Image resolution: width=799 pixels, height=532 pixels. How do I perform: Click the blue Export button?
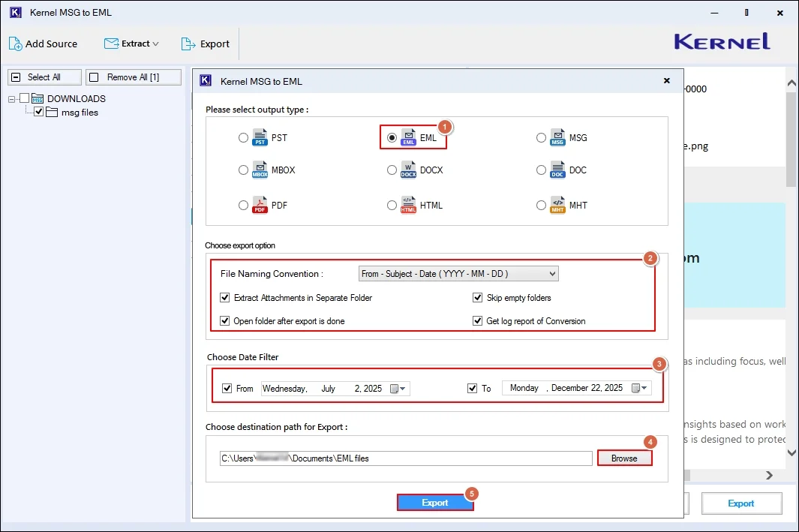(x=435, y=502)
